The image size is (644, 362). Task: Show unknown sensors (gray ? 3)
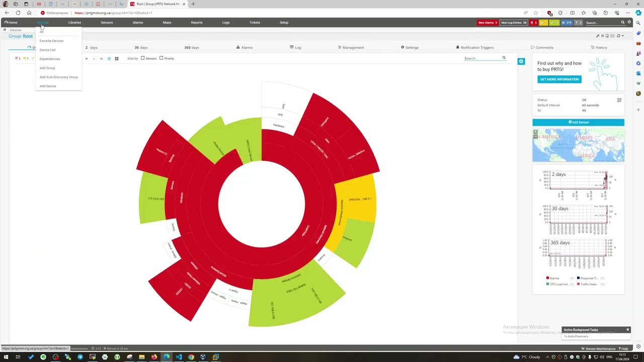(579, 23)
